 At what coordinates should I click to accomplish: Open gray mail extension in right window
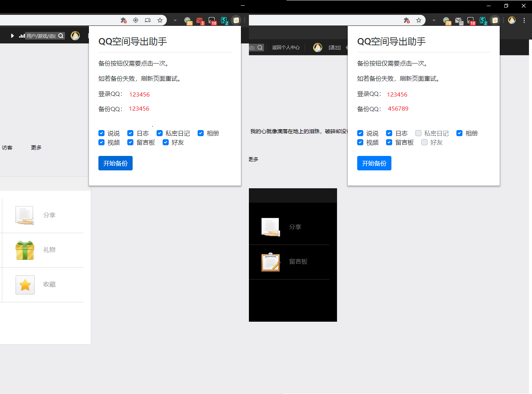[459, 21]
